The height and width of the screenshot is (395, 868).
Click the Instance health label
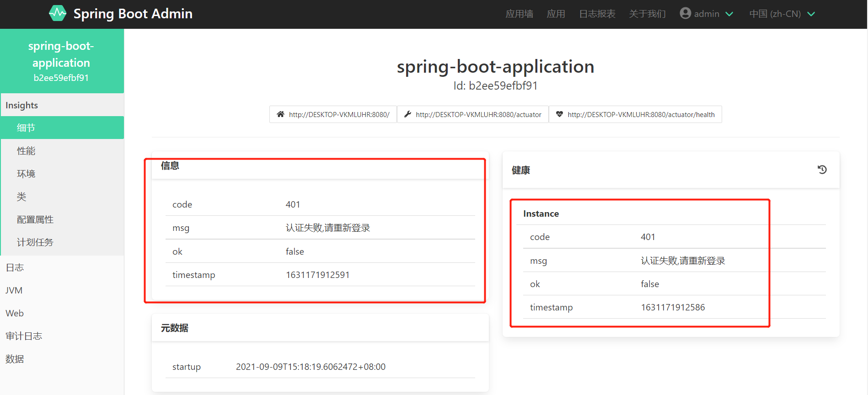pos(541,214)
